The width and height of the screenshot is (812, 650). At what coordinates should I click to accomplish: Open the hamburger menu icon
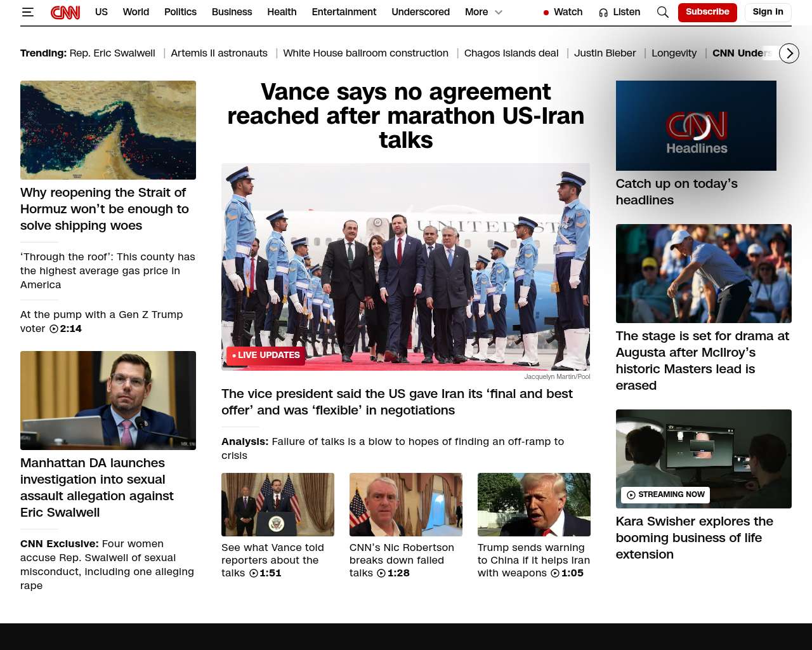point(27,12)
